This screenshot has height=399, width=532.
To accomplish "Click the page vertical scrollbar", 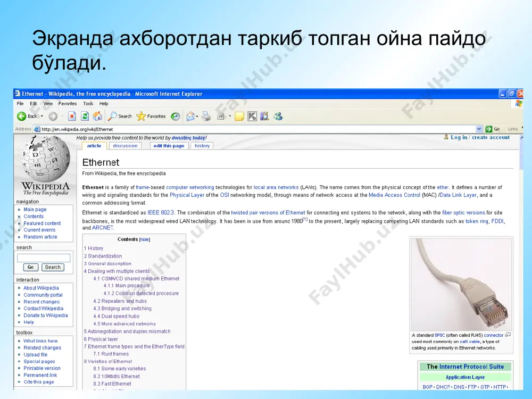I will (x=521, y=261).
